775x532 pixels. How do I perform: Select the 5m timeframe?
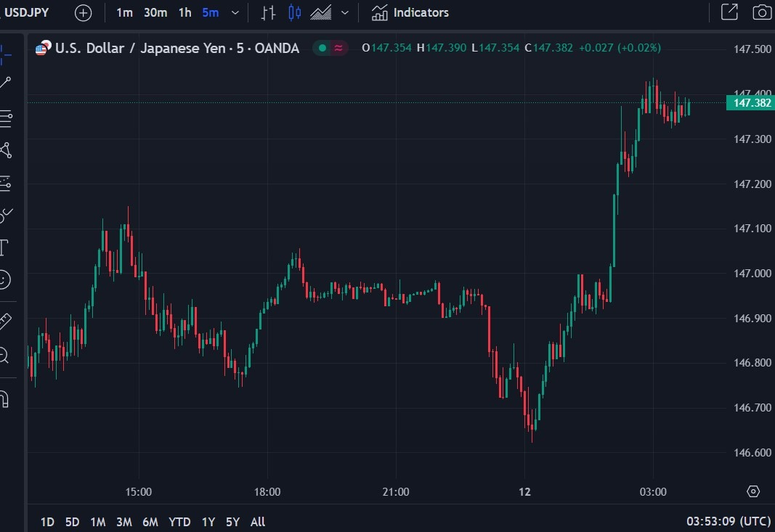click(211, 13)
